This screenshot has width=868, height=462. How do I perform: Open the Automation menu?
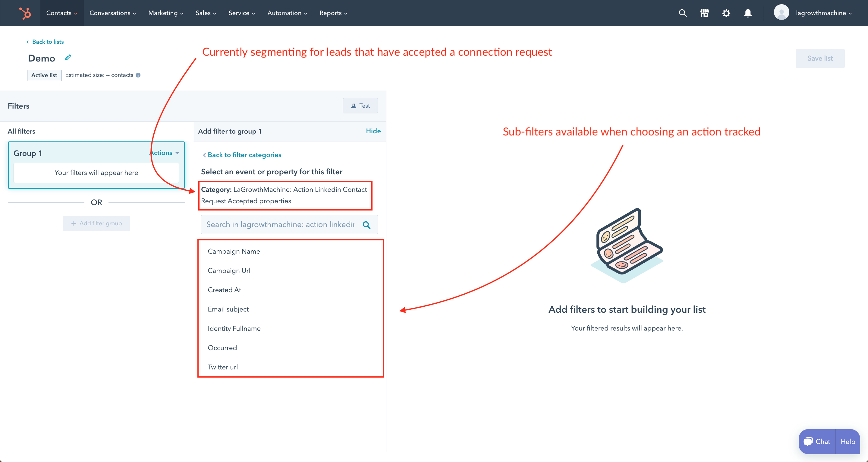tap(287, 13)
